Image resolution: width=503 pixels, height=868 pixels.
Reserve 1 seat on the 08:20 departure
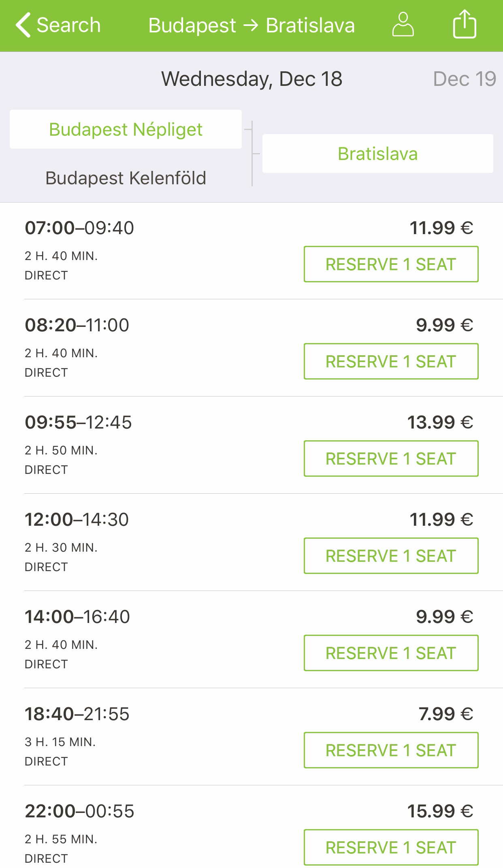click(391, 361)
